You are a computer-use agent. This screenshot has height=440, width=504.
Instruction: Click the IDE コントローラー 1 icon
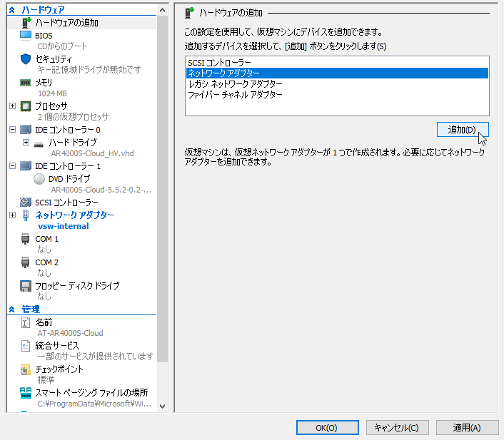click(x=26, y=165)
